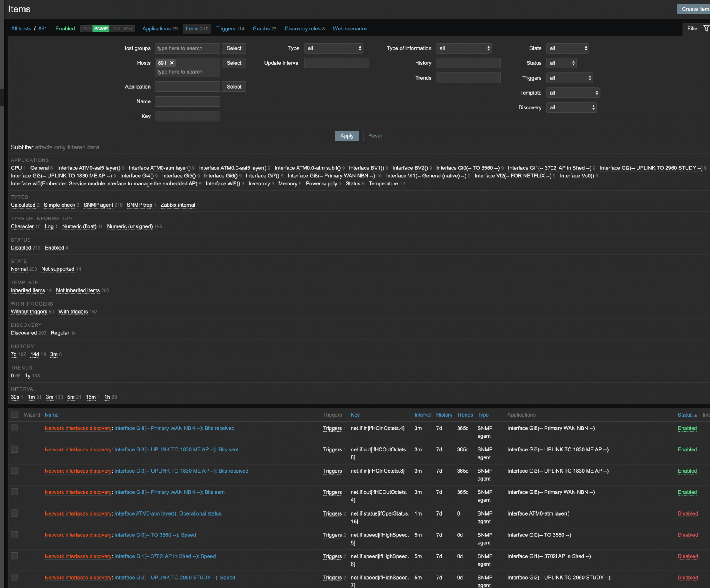
Task: Click the Create item button
Action: tap(695, 9)
